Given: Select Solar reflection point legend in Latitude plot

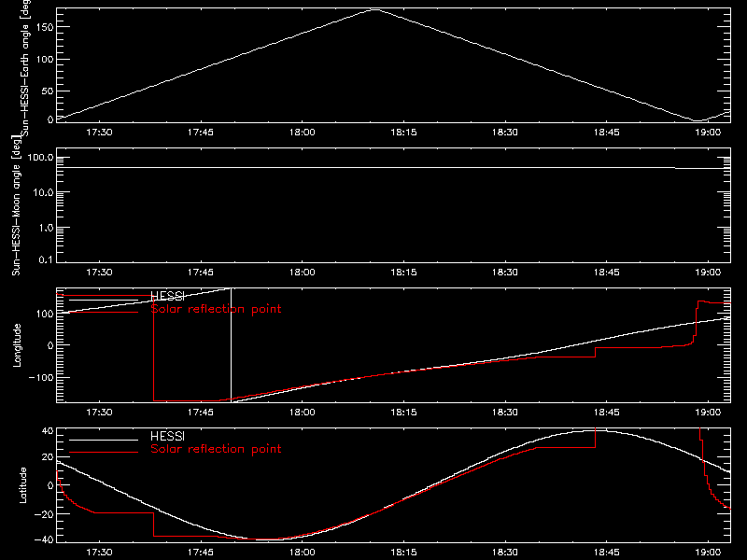Looking at the screenshot, I should pos(216,449).
